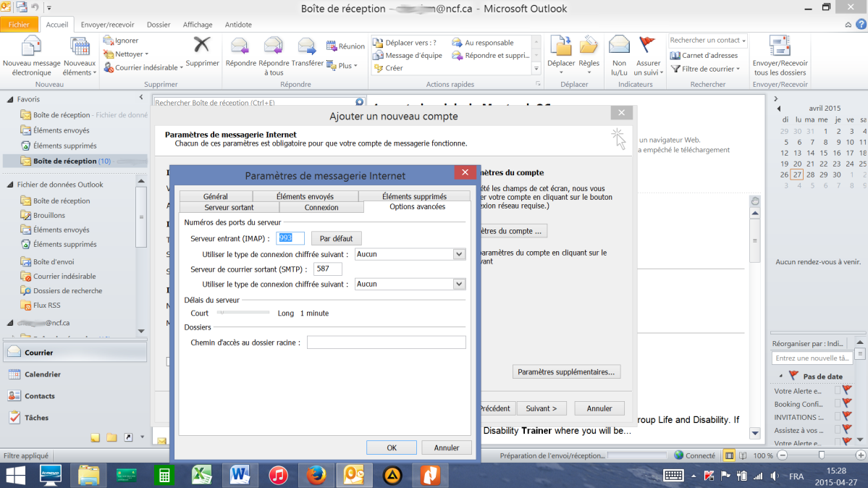This screenshot has width=868, height=488.
Task: Toggle checkbox next to Booking Confi task
Action: (837, 404)
